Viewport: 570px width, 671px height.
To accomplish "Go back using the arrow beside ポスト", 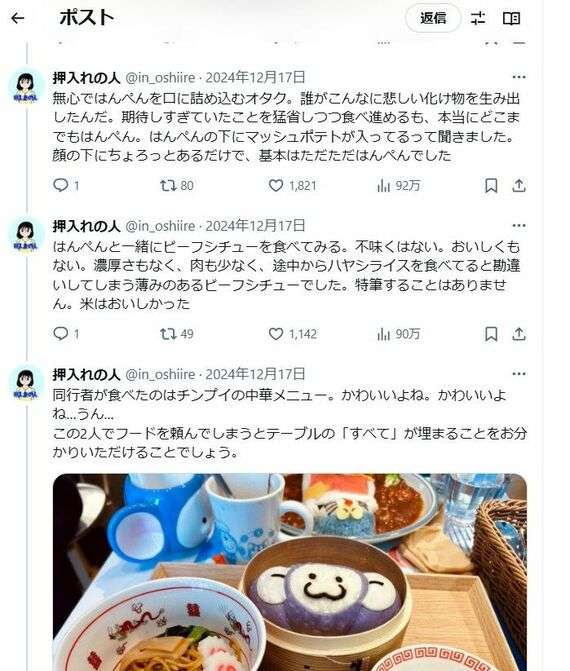I will coord(18,18).
